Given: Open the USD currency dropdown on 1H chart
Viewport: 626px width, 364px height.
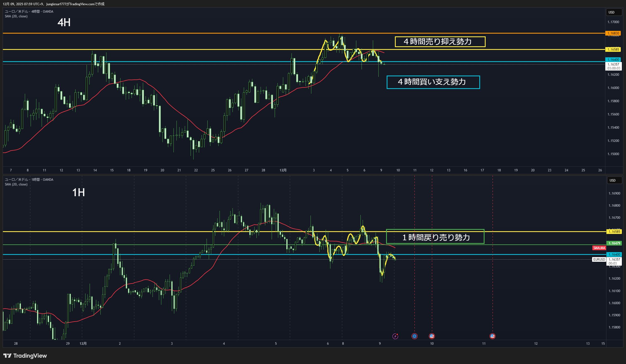Looking at the screenshot, I should 614,180.
